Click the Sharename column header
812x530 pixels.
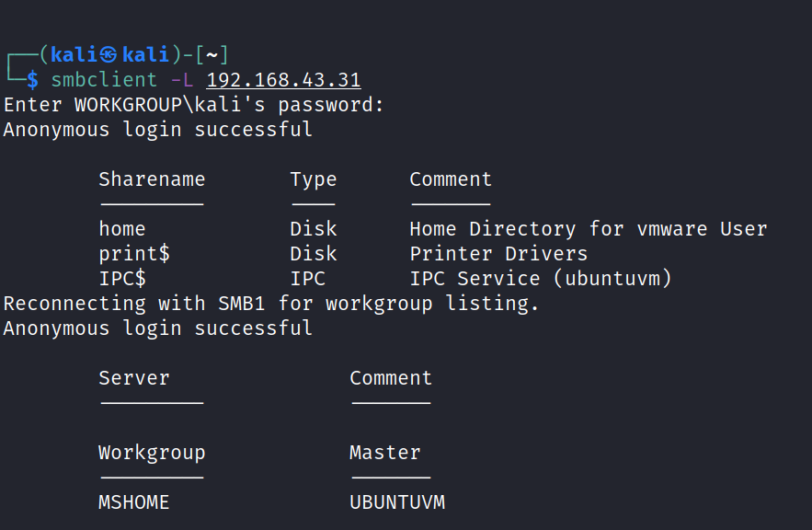[x=152, y=179]
